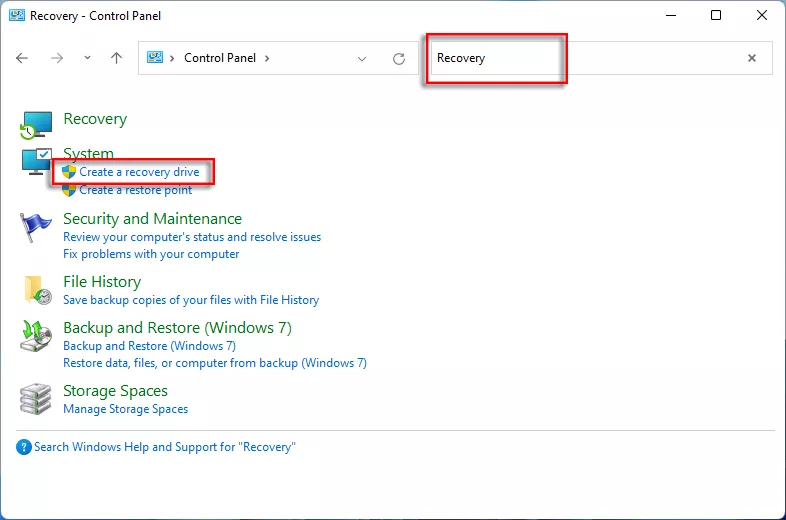Click the Backup and Restore icon

36,336
